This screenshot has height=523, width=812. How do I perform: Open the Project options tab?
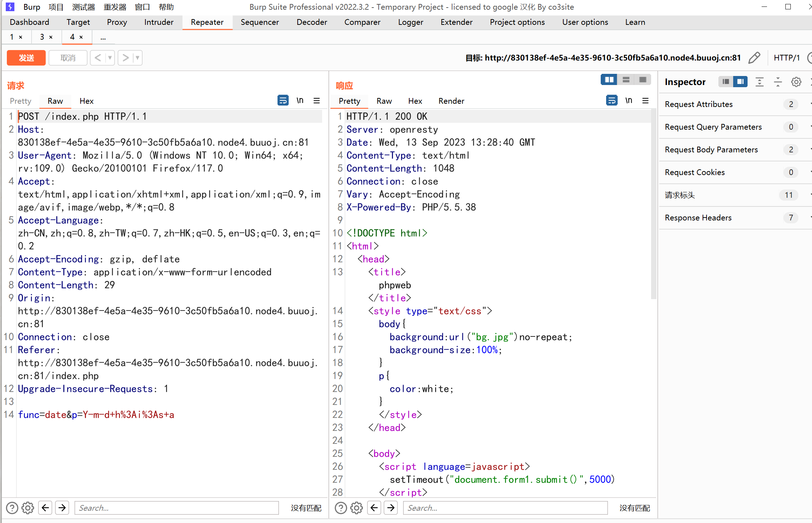[517, 22]
